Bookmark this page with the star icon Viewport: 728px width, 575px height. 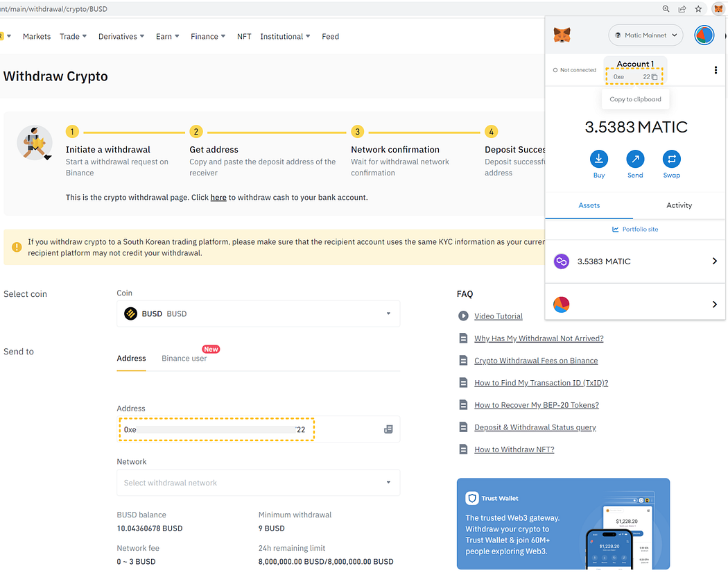click(x=698, y=9)
